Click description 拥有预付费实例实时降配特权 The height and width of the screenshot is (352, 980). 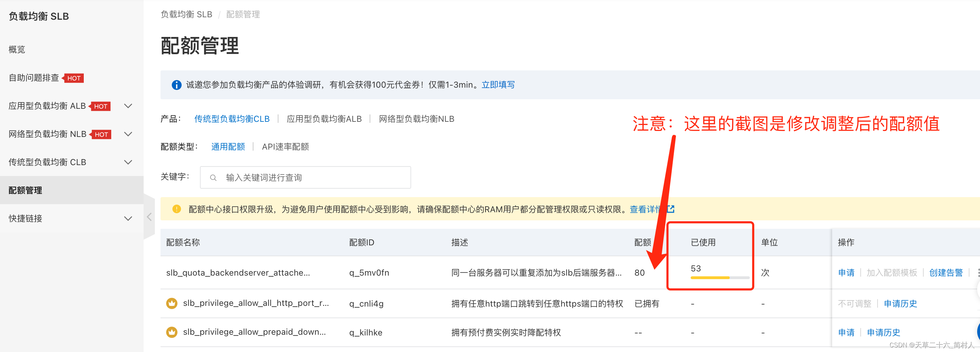pyautogui.click(x=506, y=332)
